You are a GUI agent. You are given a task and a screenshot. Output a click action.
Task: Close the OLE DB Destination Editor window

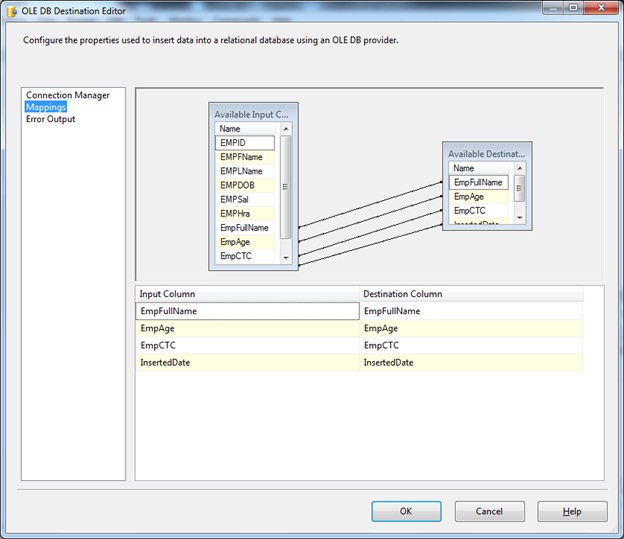(601, 8)
